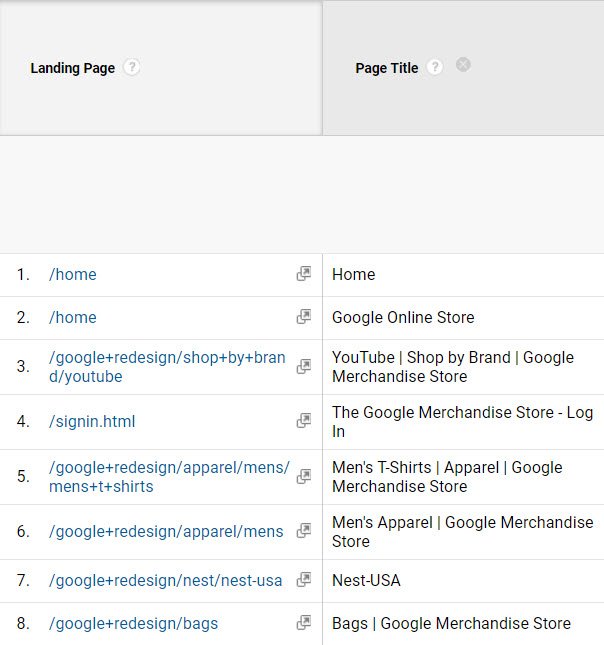
Task: Open the /google+redesign/apparel/mens link
Action: coord(166,531)
